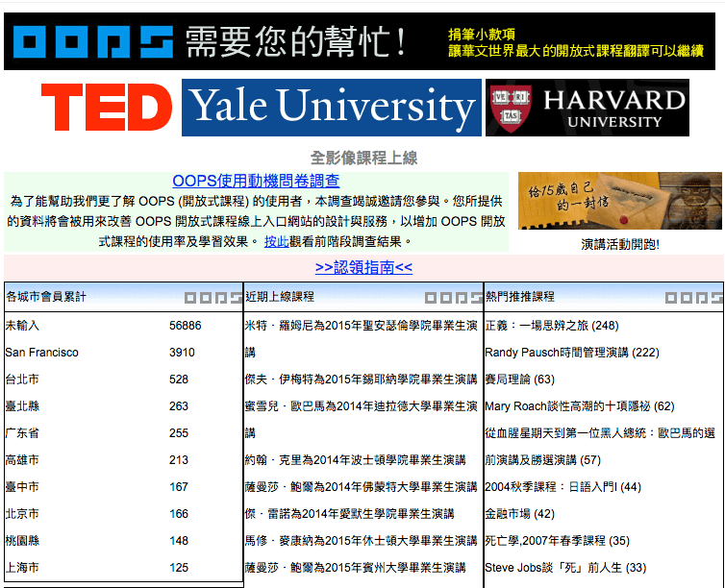Open 薩曼莎．鮑爾 2014 佛蒙特大學 speech
The height and width of the screenshot is (588, 725).
pyautogui.click(x=362, y=487)
